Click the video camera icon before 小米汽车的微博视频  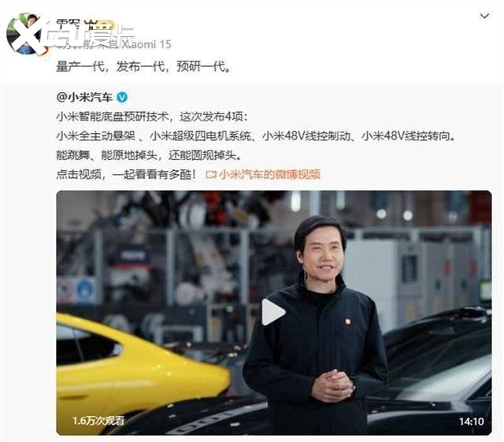pyautogui.click(x=211, y=175)
